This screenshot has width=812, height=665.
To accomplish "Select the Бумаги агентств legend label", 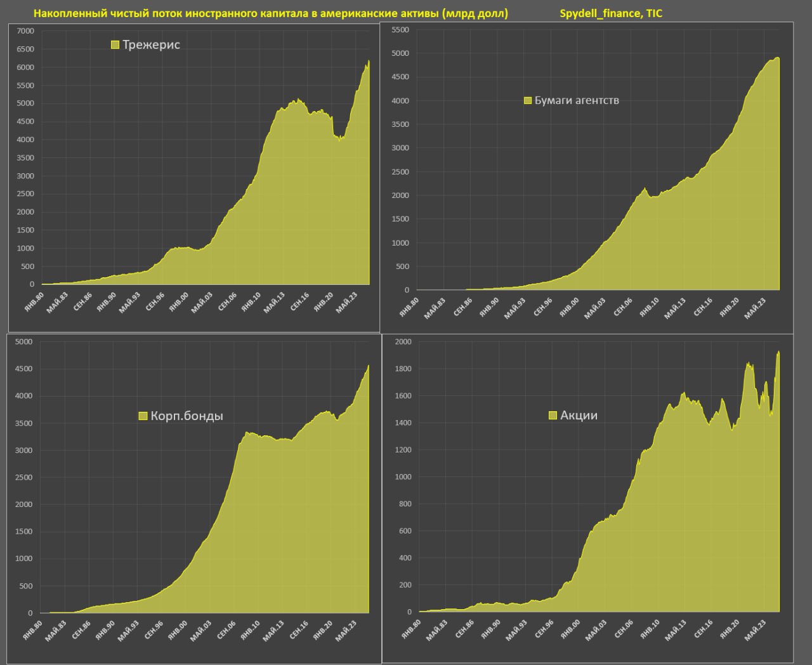I will (x=577, y=101).
